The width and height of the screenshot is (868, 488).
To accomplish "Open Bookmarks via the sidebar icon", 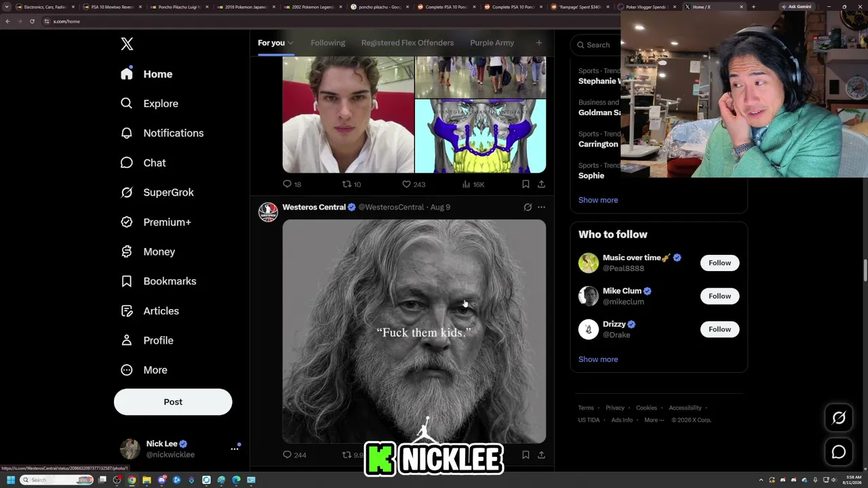I will pos(127,281).
